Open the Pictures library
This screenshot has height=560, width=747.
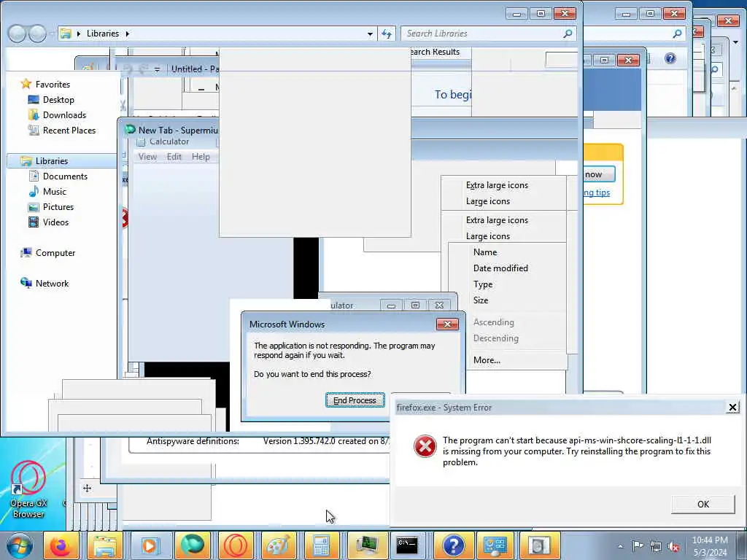[58, 206]
